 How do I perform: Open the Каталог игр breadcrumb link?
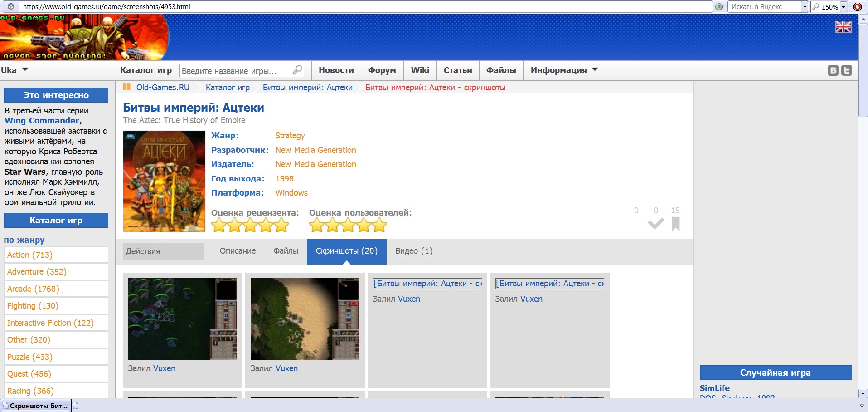tap(228, 88)
